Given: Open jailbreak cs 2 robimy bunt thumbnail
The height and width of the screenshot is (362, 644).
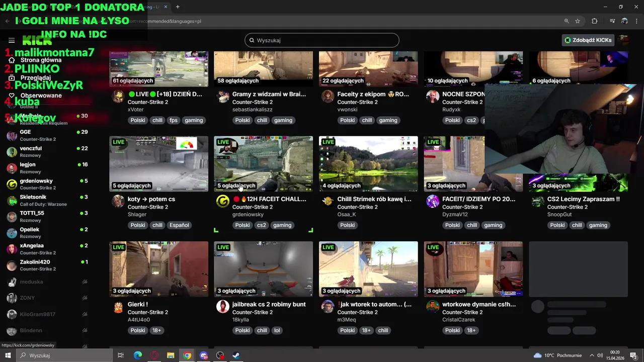Looking at the screenshot, I should point(263,269).
